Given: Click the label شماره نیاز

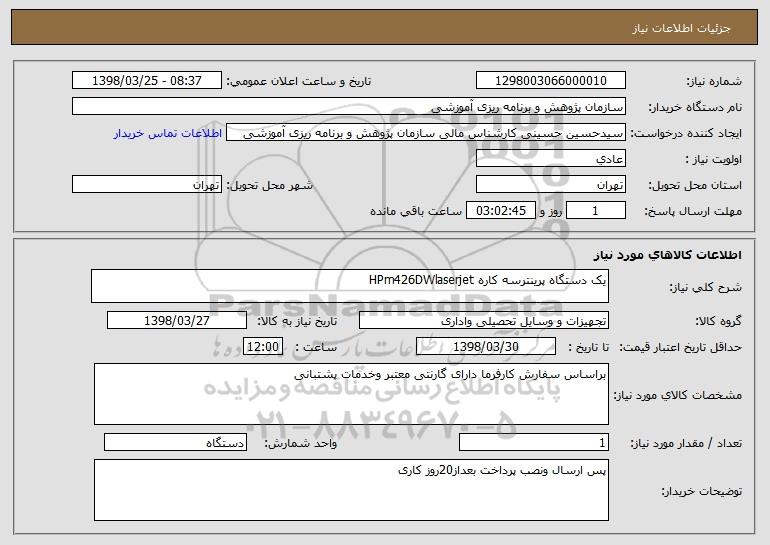Looking at the screenshot, I should (714, 82).
